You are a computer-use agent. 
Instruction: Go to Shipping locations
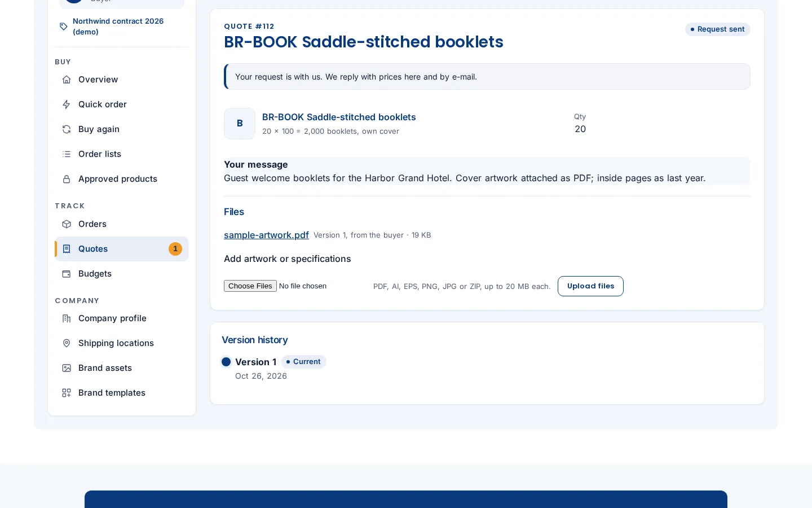[x=122, y=343]
